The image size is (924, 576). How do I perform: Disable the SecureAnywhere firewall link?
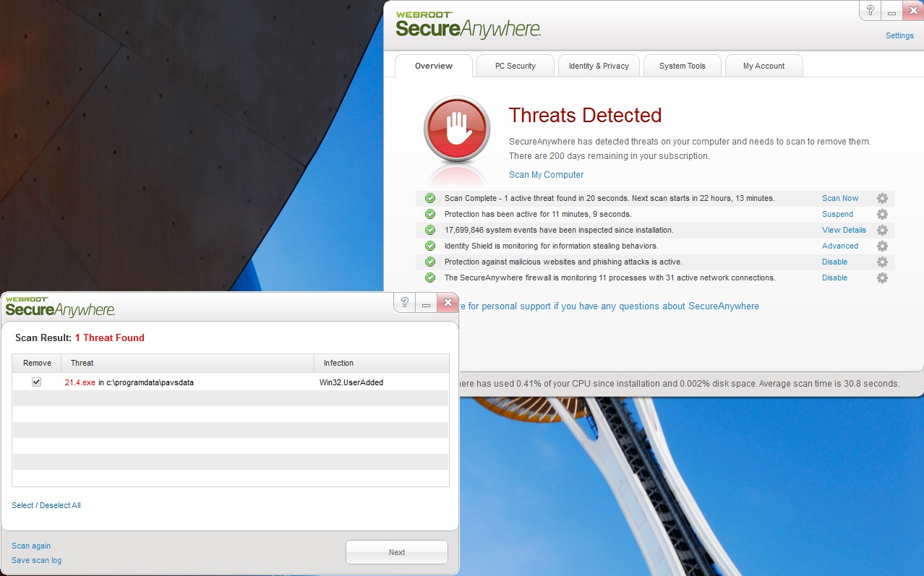coord(834,278)
